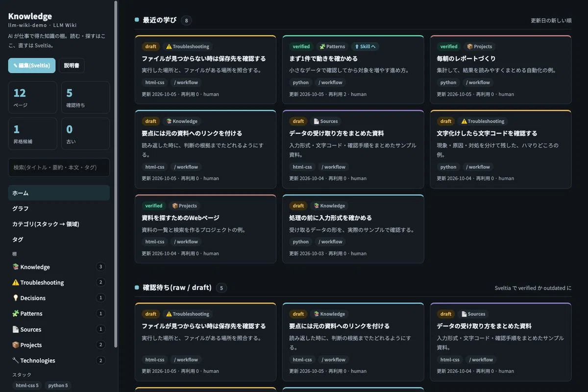
Task: Click the 12 ページ stat card
Action: coord(33,98)
